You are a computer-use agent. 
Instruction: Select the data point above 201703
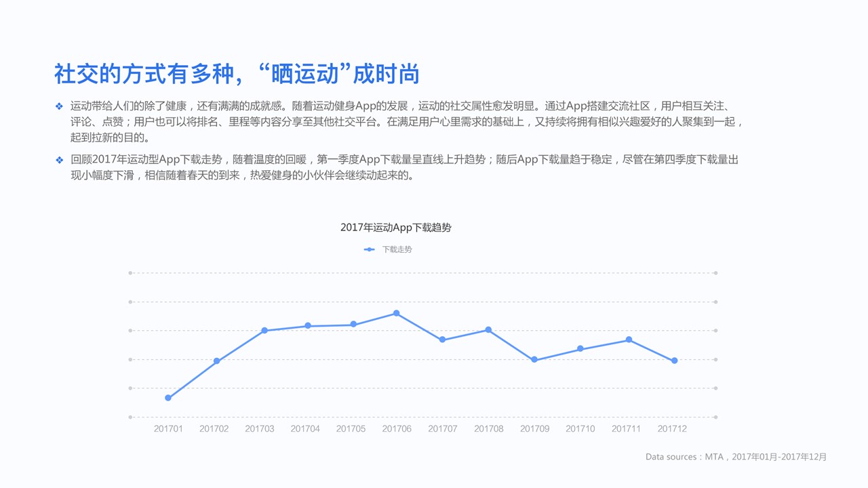(x=264, y=331)
